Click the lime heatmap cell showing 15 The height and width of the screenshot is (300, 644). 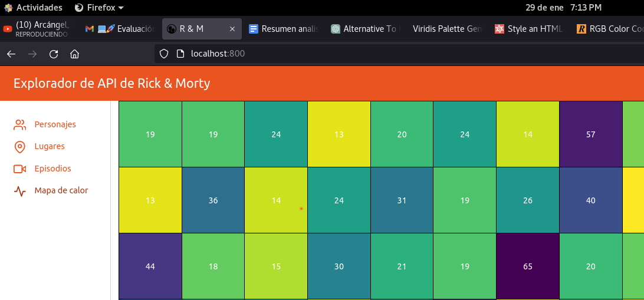pos(276,266)
